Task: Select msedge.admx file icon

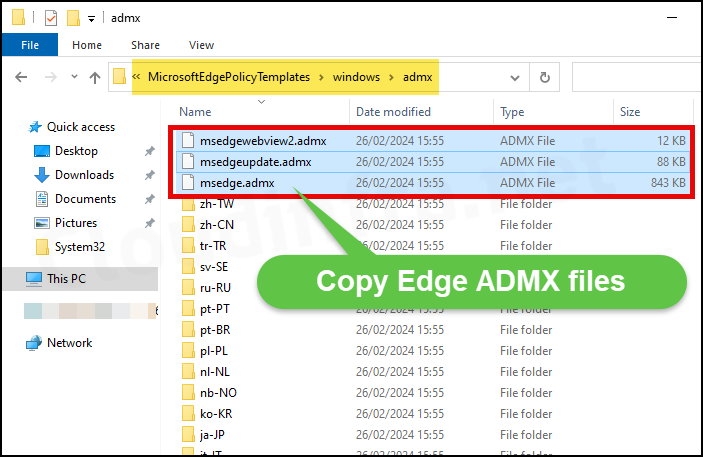Action: [x=188, y=183]
